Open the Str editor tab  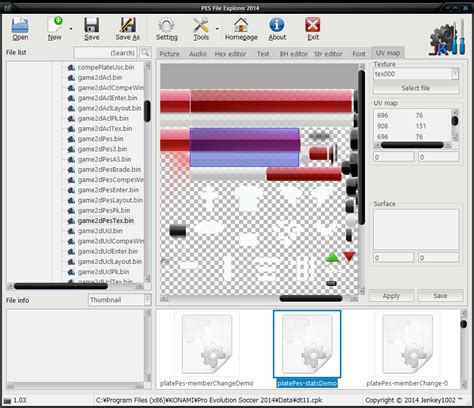click(328, 54)
